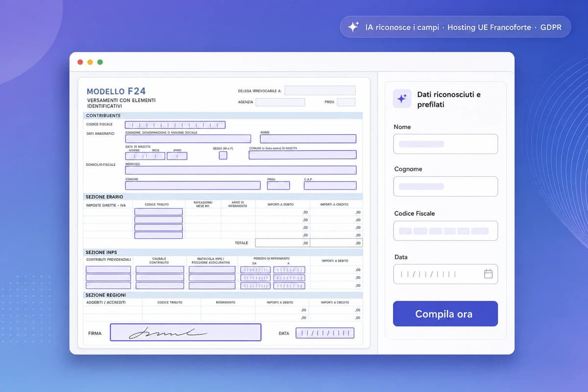This screenshot has height=392, width=588.
Task: Click the 'SEZIONE REGIONI' section header
Action: pyautogui.click(x=105, y=295)
